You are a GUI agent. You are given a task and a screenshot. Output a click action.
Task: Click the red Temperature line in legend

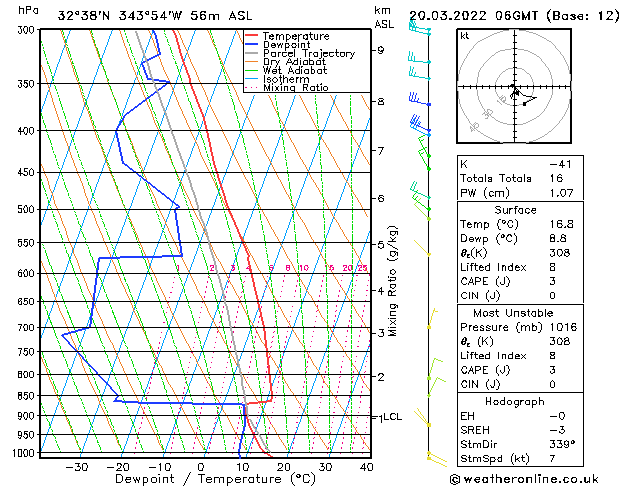(253, 36)
